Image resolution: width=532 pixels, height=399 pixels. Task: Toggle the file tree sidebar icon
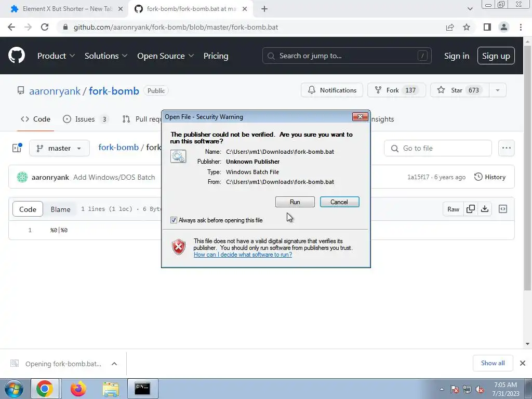(x=17, y=148)
